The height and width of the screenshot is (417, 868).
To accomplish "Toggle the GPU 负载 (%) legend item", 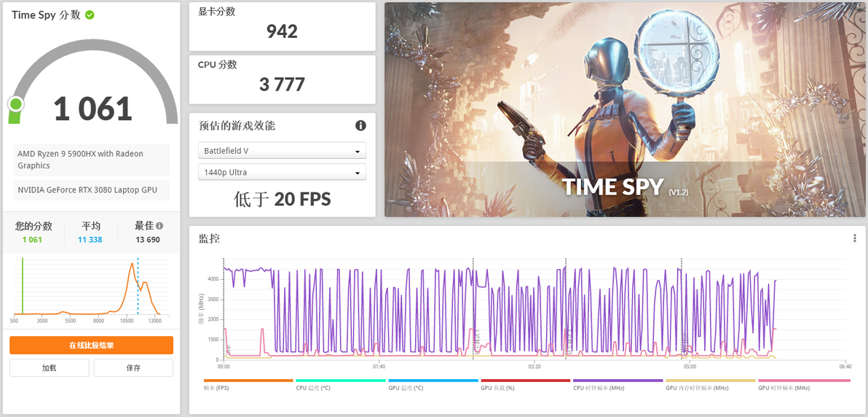I will tap(525, 385).
